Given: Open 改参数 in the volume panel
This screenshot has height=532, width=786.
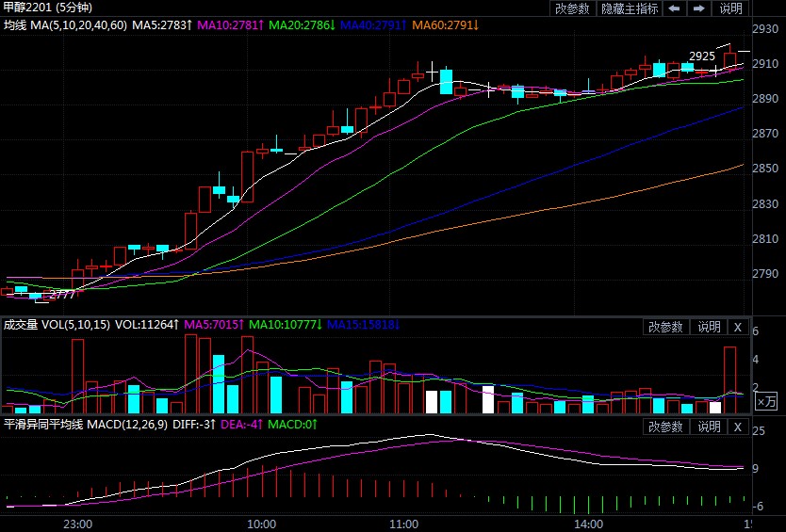Looking at the screenshot, I should click(x=666, y=327).
